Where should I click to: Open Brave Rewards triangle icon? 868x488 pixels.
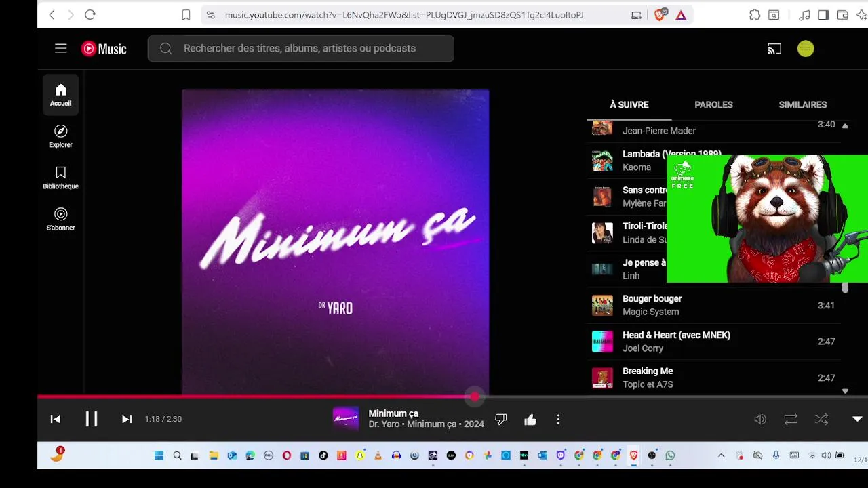pyautogui.click(x=681, y=15)
